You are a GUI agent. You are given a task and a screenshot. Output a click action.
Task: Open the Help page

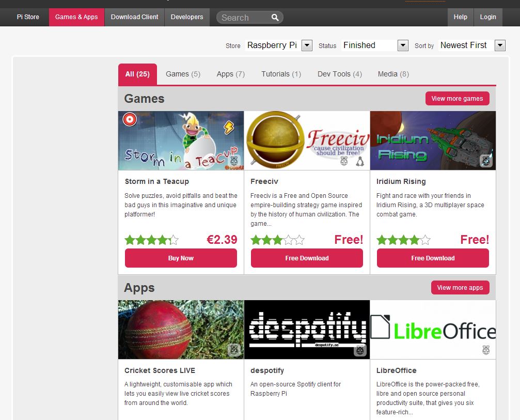pos(461,17)
